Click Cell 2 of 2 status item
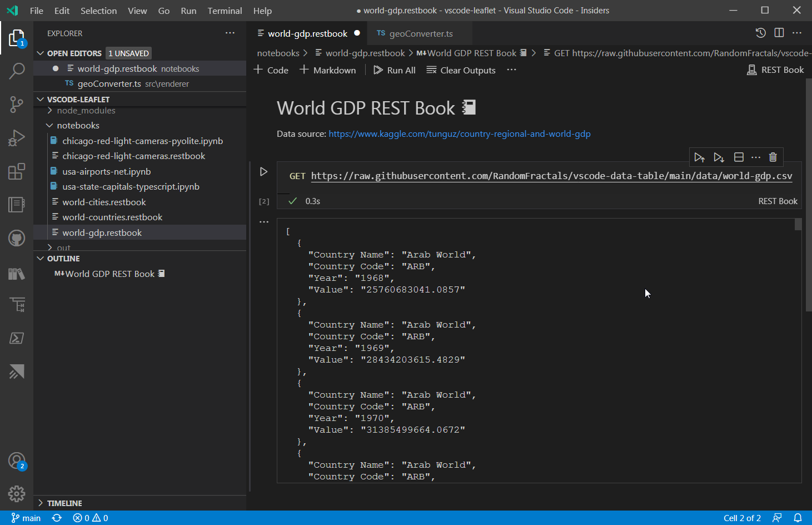 click(742, 518)
